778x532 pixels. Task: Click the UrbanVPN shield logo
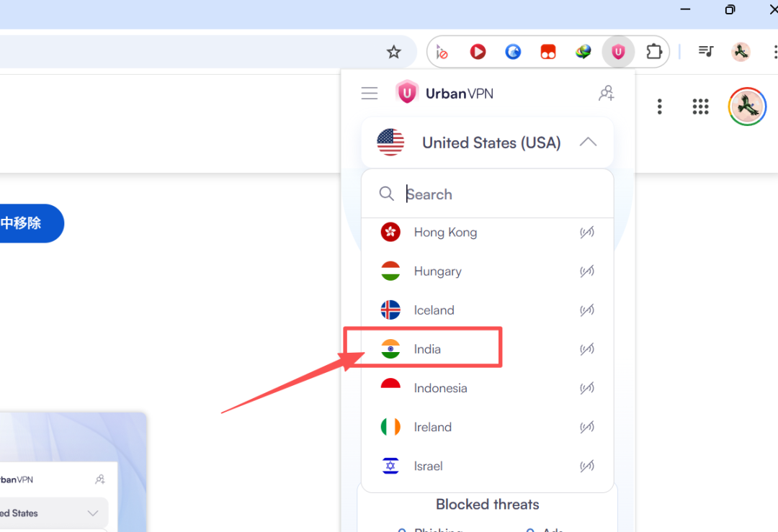tap(406, 92)
